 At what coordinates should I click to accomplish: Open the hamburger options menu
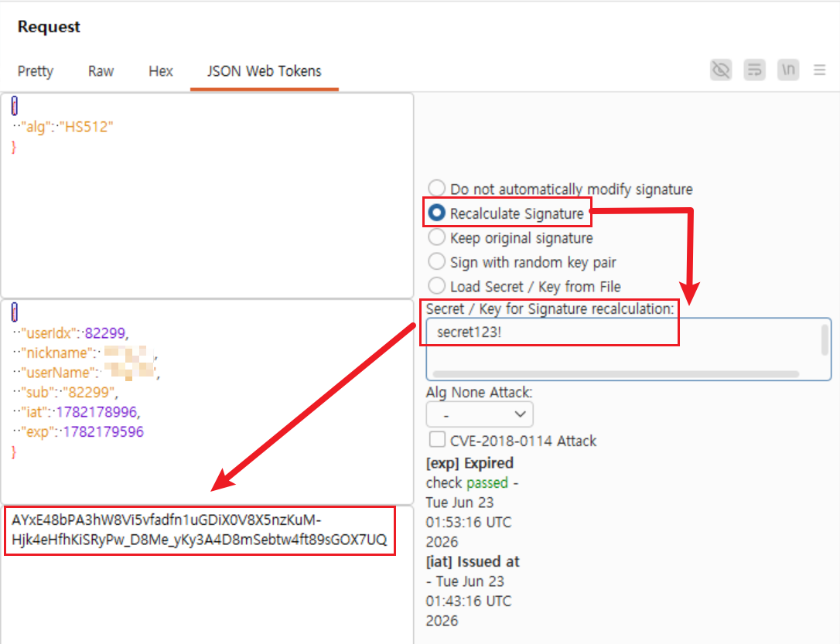[820, 70]
